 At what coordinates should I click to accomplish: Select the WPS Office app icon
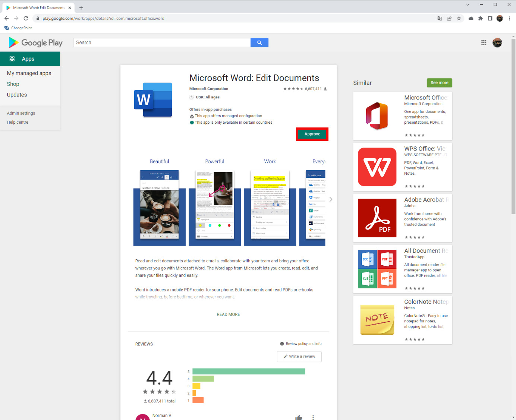pos(377,167)
